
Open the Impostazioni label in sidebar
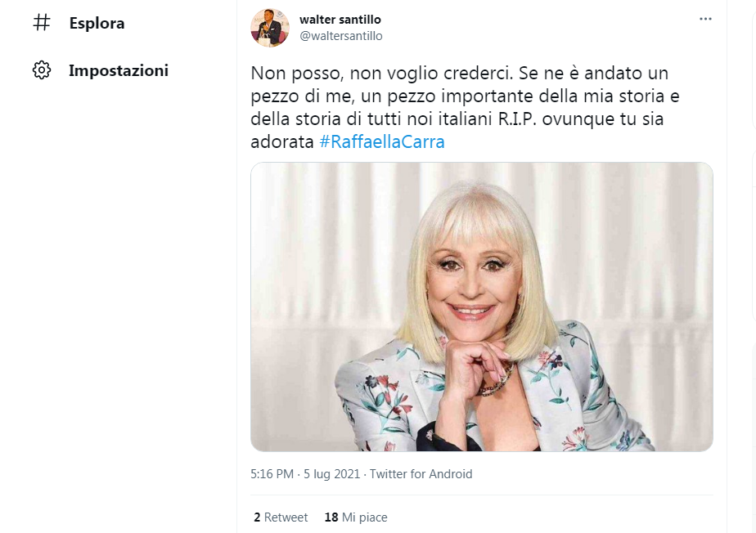pos(118,70)
